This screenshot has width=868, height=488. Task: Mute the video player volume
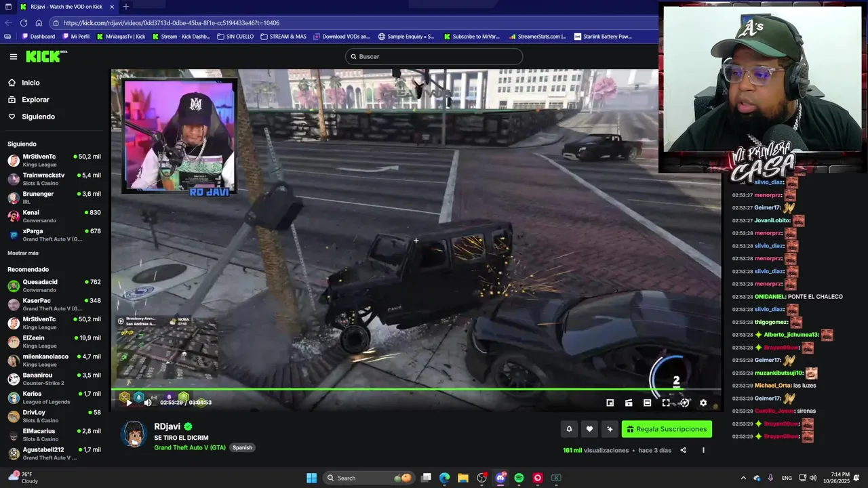148,403
